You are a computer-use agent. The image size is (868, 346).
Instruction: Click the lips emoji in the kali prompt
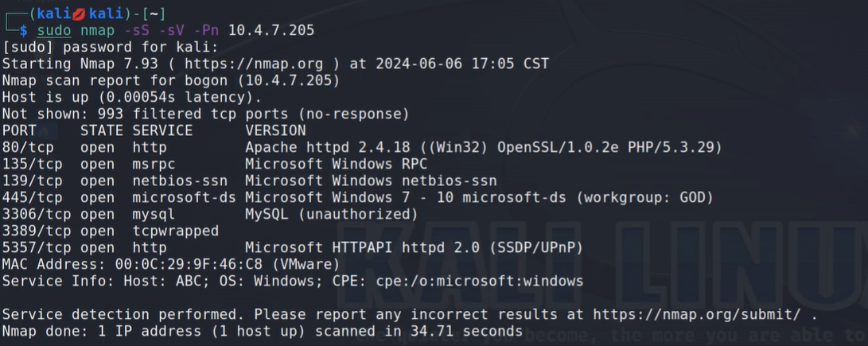[x=61, y=11]
